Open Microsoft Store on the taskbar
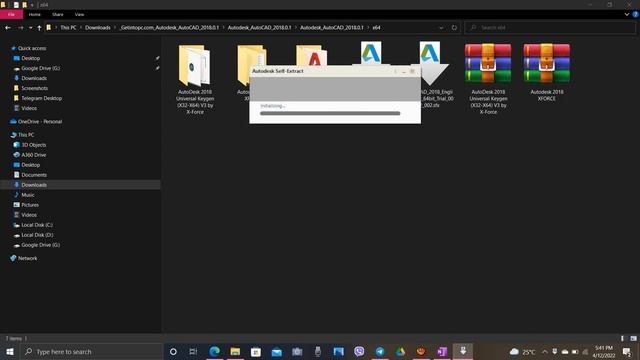 (256, 351)
